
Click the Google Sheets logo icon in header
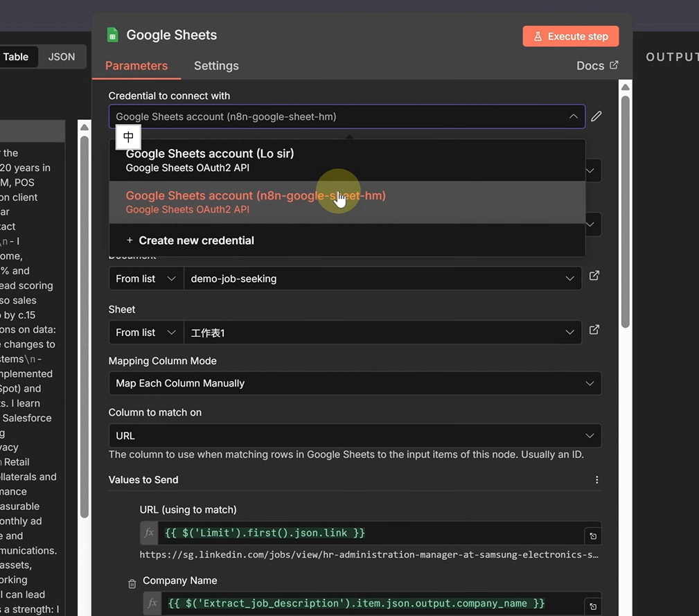[112, 35]
